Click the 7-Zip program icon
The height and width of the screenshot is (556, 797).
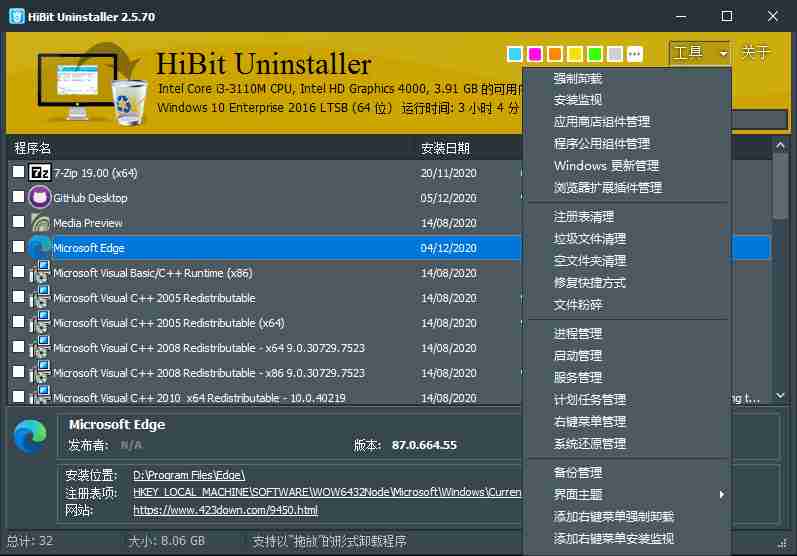[x=40, y=173]
